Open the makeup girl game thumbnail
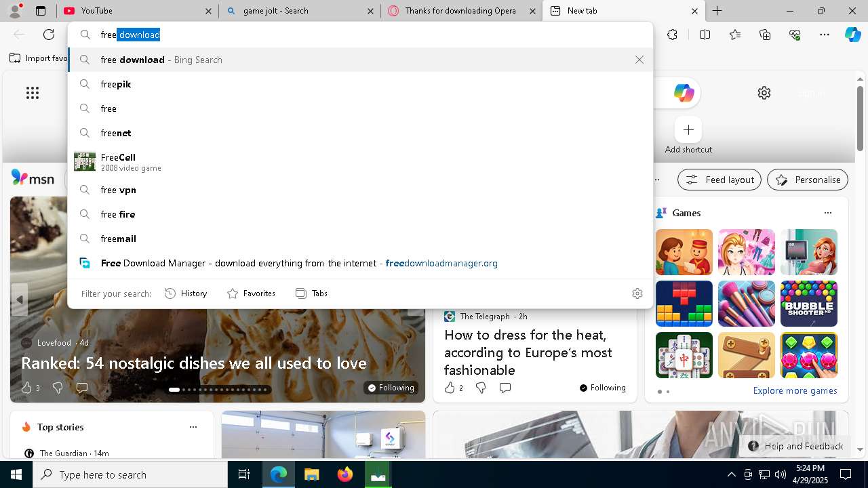The height and width of the screenshot is (488, 868). tap(747, 252)
